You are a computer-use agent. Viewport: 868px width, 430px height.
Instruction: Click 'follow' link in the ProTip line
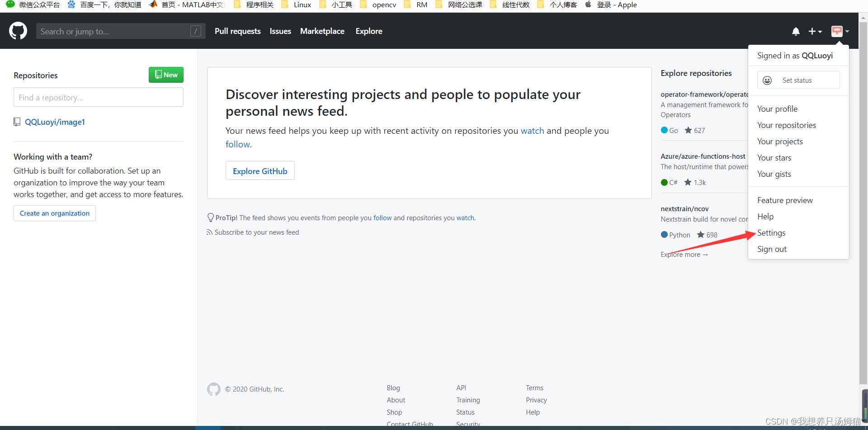(382, 218)
